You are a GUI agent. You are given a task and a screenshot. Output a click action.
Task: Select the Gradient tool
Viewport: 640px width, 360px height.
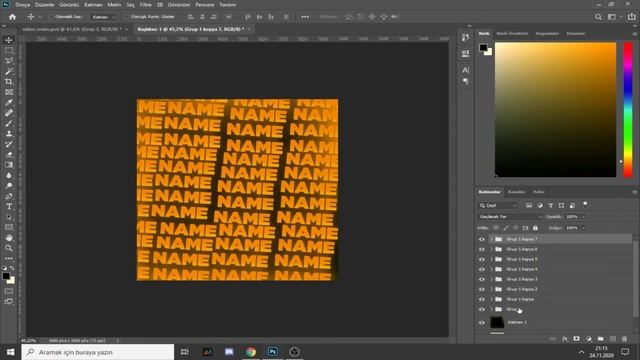(9, 165)
